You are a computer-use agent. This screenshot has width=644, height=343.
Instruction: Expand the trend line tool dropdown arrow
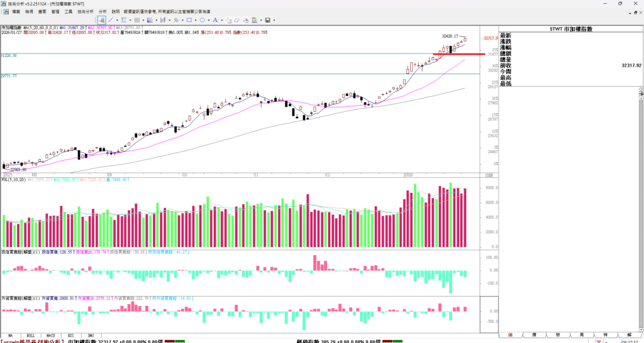117,20
